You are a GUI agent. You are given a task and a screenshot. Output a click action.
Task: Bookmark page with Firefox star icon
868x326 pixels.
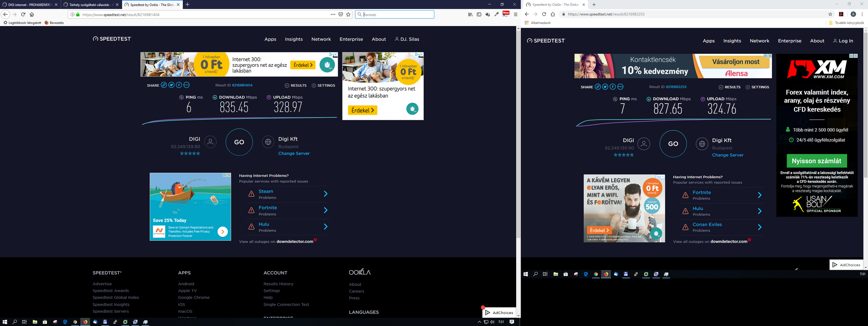point(348,14)
